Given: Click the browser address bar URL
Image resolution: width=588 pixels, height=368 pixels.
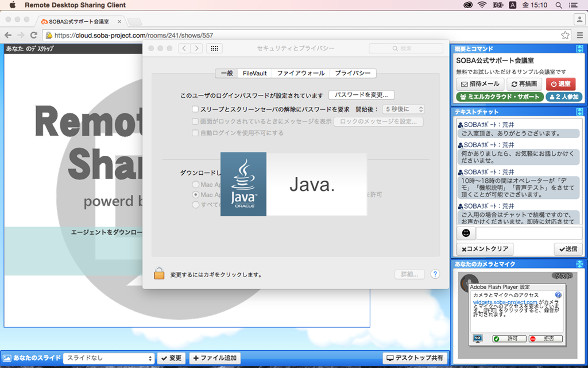Looking at the screenshot, I should (x=134, y=35).
